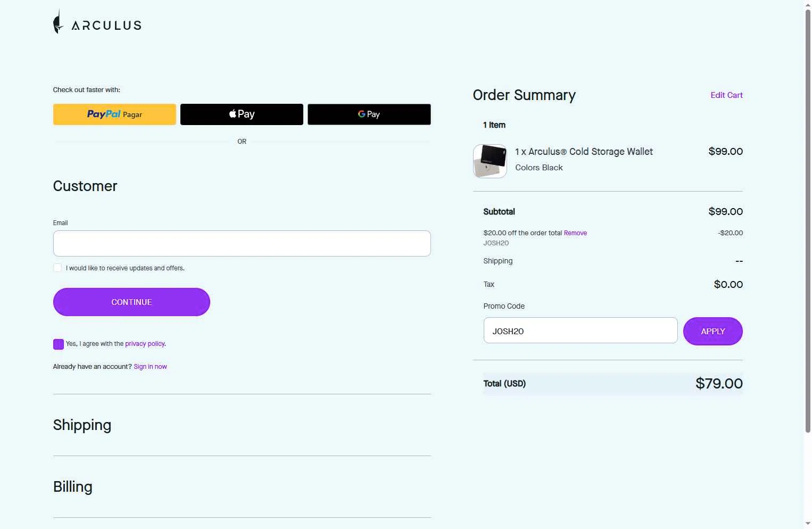Click the CONTINUE button
Screen dimensions: 812x529
pyautogui.click(x=131, y=302)
